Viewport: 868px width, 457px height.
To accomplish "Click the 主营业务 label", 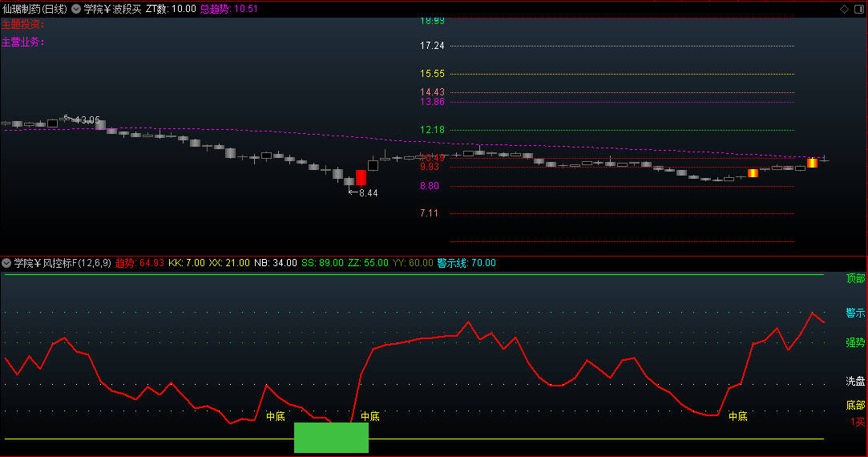I will (x=22, y=42).
